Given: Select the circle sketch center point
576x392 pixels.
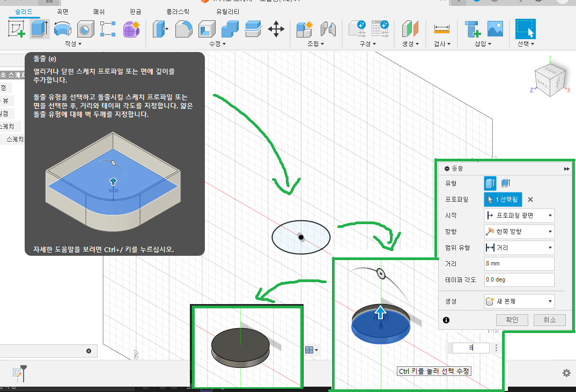Looking at the screenshot, I should [x=301, y=238].
